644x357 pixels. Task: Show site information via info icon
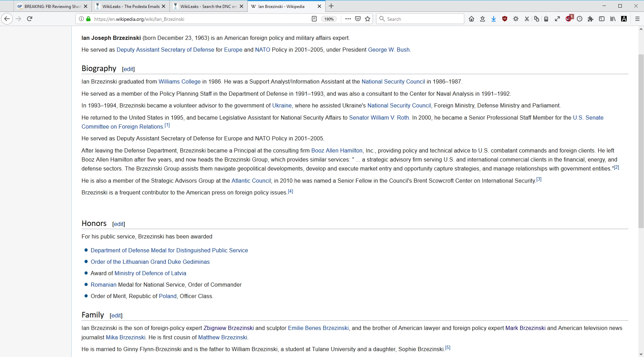(x=81, y=19)
